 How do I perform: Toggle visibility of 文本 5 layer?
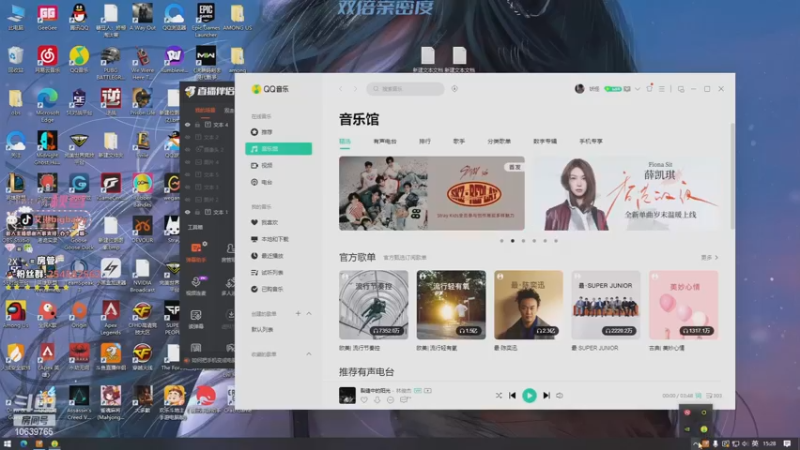(x=188, y=174)
